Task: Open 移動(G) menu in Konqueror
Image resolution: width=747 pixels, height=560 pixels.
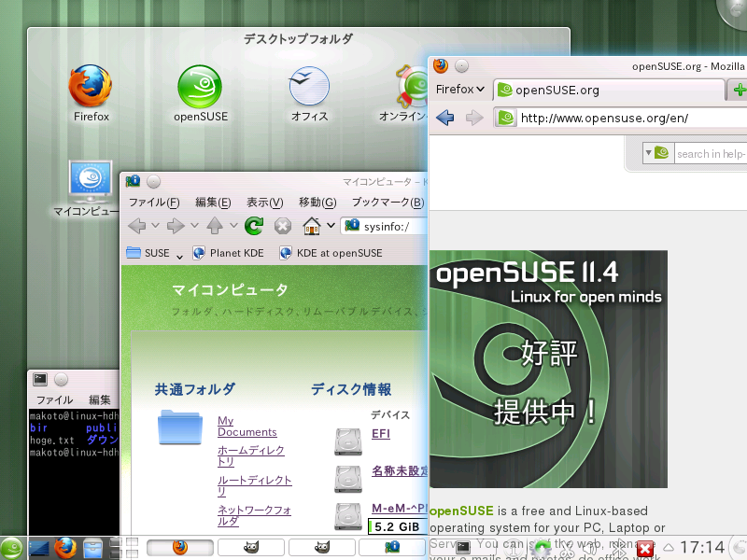Action: coord(317,203)
